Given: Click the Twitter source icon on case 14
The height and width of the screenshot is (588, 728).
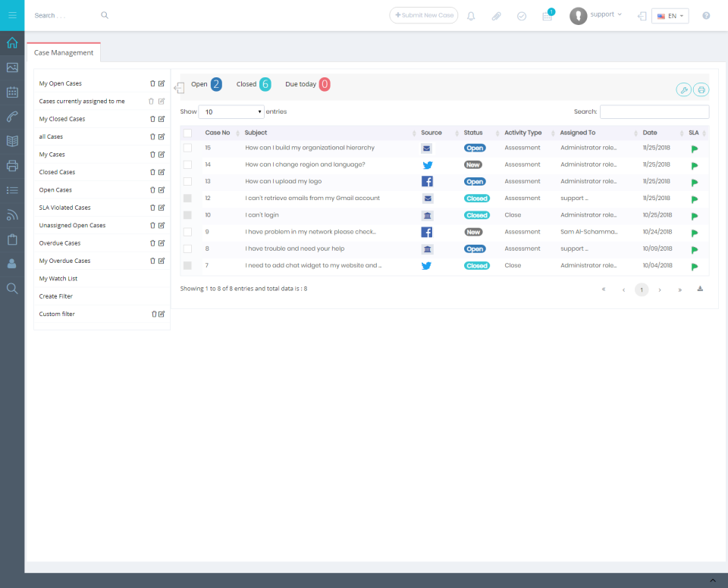Looking at the screenshot, I should (x=427, y=164).
